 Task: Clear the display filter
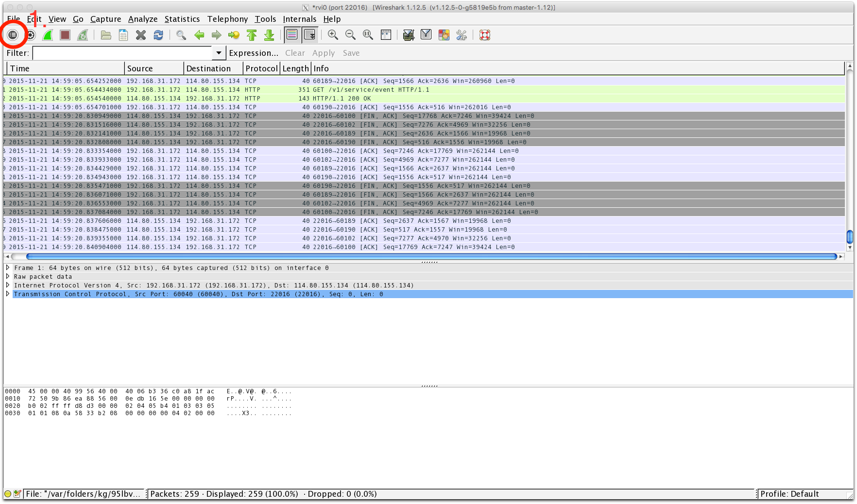click(295, 53)
